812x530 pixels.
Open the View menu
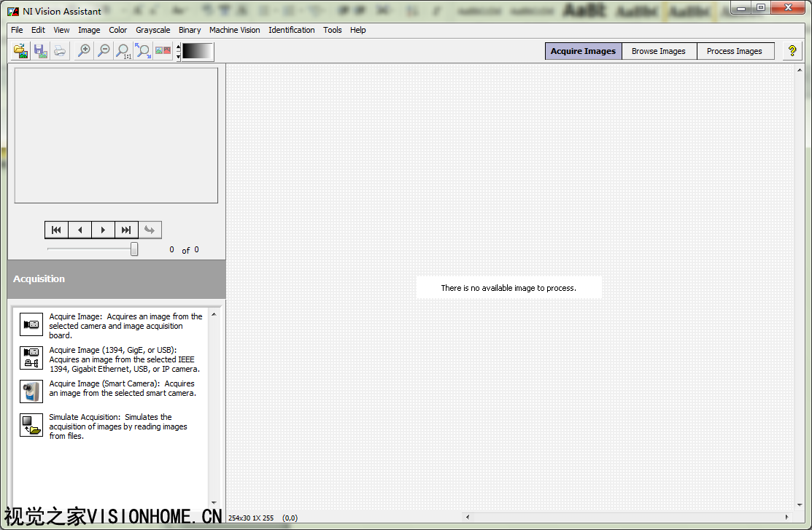click(61, 30)
